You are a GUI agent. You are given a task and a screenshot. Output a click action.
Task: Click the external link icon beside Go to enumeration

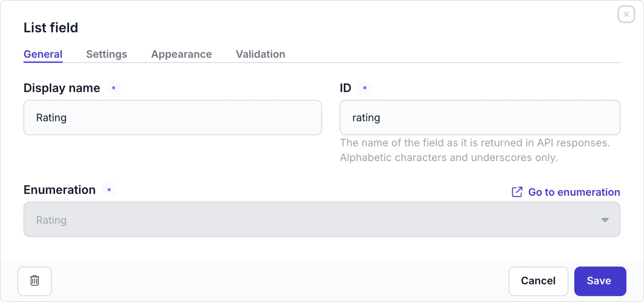click(x=517, y=192)
